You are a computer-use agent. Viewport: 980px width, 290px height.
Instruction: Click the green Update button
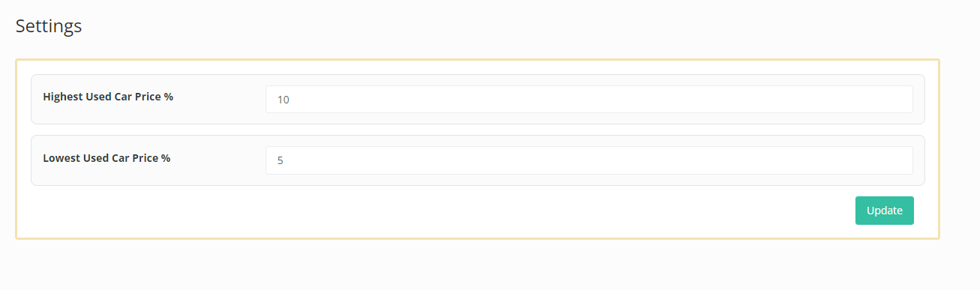coord(884,211)
